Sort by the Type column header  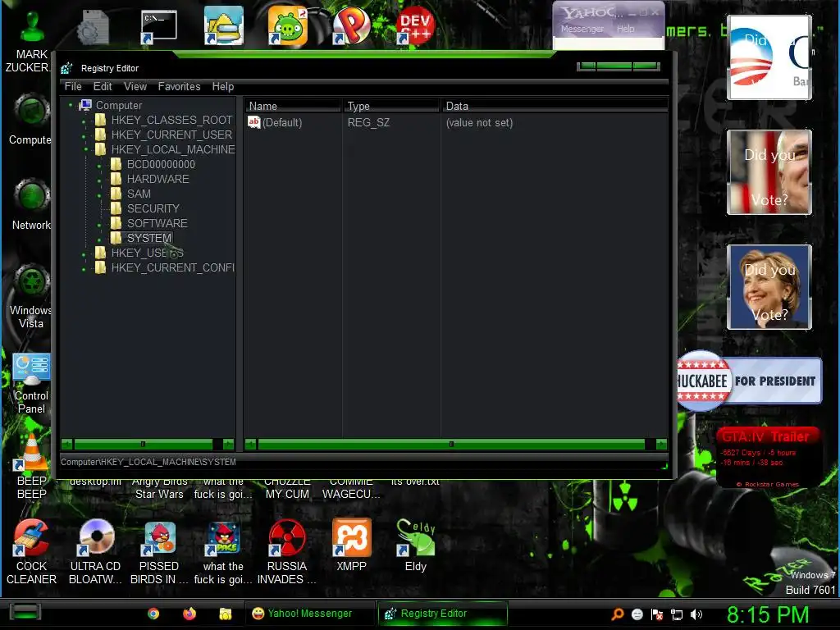tap(391, 106)
